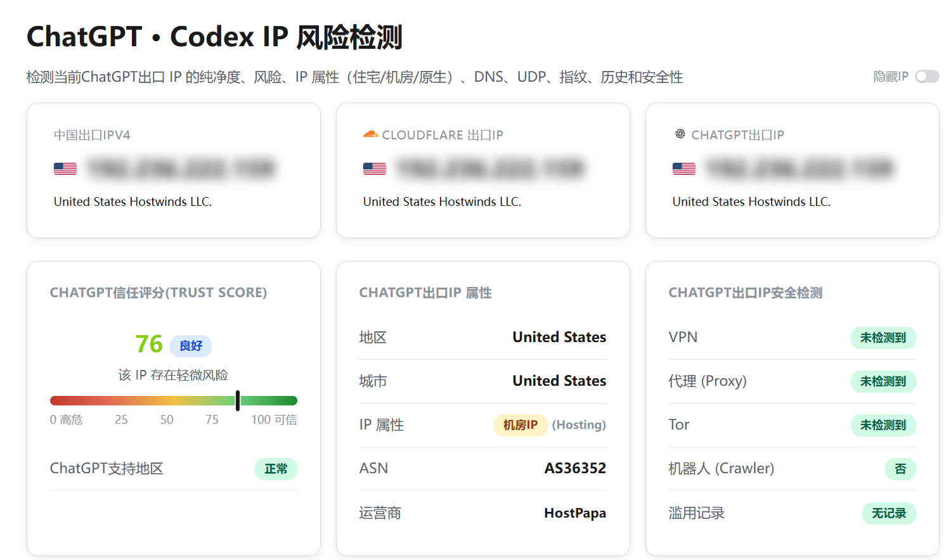This screenshot has width=951, height=560.
Task: Click the CHATGPT出口IP安全检测 heading
Action: coord(746,293)
